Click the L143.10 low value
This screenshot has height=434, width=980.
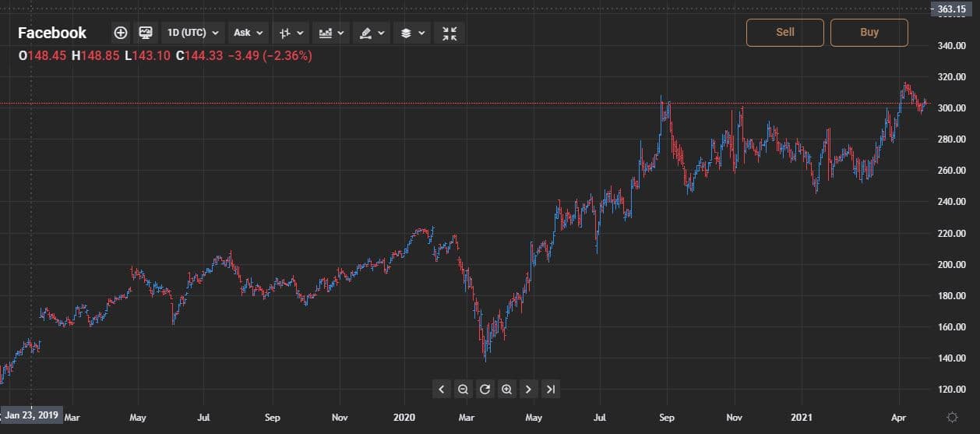pyautogui.click(x=148, y=56)
